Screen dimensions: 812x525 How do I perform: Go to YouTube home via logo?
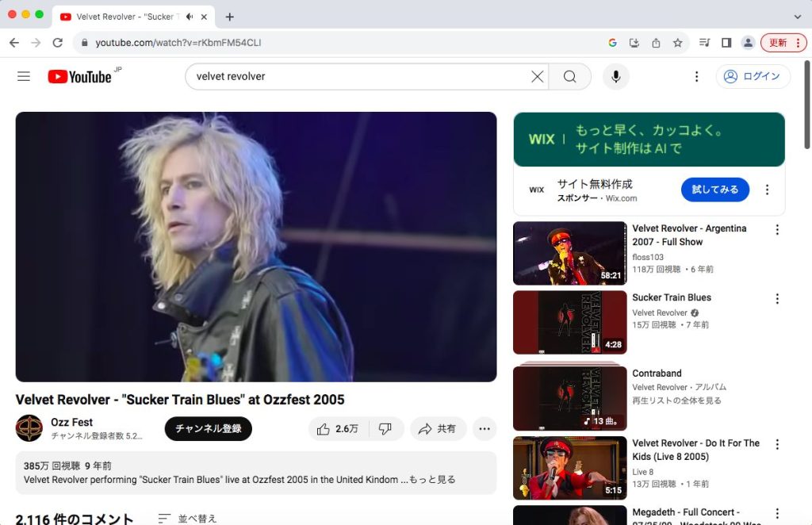click(x=80, y=77)
